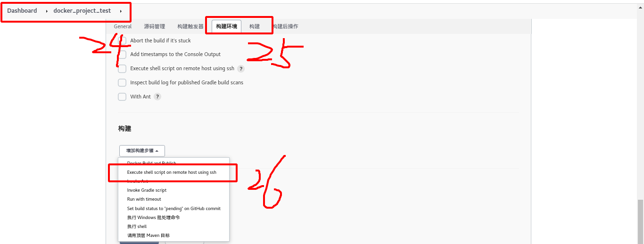
Task: Switch to the 源码管理 tab
Action: (x=155, y=26)
